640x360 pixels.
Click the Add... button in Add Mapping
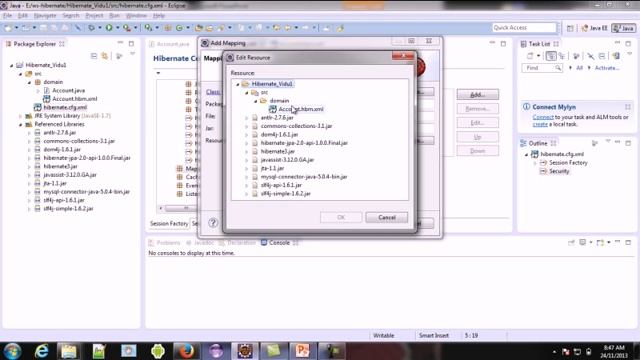477,95
